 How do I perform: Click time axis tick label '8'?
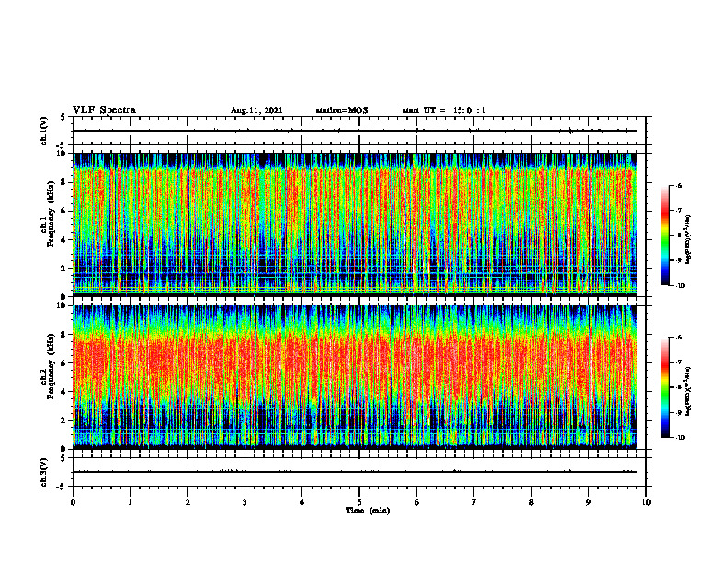[x=531, y=502]
